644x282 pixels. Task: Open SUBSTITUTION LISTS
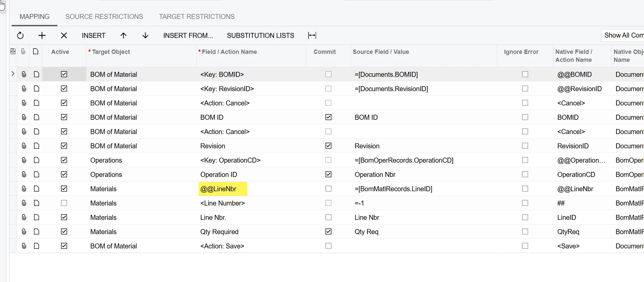[260, 36]
